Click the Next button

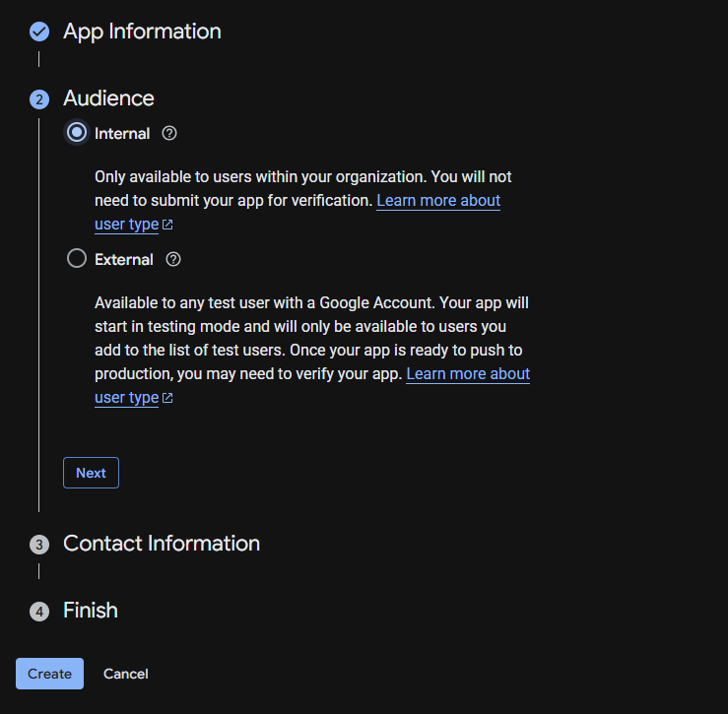pyautogui.click(x=91, y=473)
